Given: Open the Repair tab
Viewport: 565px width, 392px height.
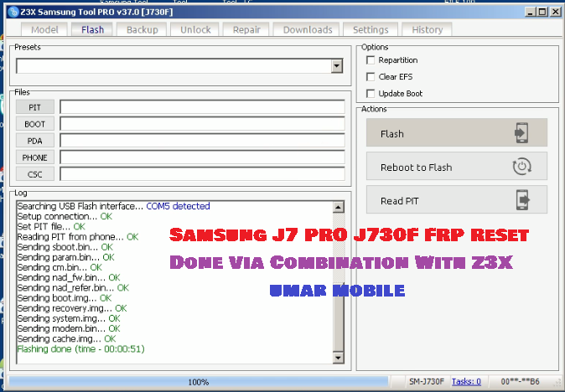Looking at the screenshot, I should coord(246,29).
